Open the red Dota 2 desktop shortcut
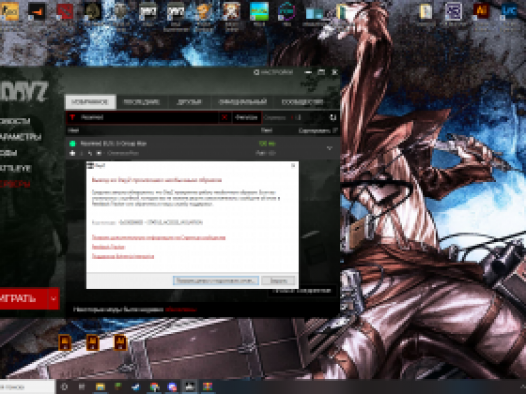Screen dimensions: 526x394 pos(65,11)
